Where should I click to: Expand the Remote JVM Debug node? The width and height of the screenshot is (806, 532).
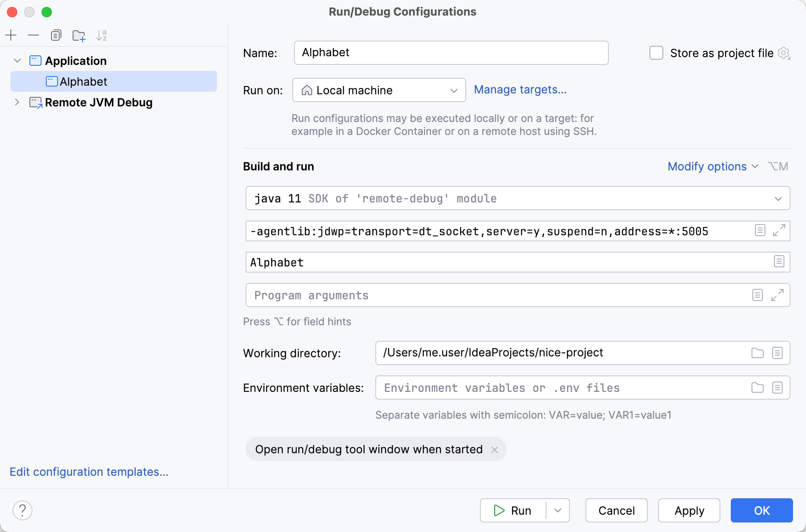[17, 103]
